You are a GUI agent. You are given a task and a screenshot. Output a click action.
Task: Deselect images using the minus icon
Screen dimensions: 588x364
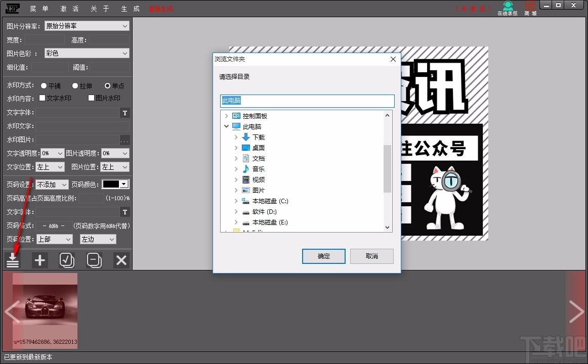pyautogui.click(x=94, y=260)
